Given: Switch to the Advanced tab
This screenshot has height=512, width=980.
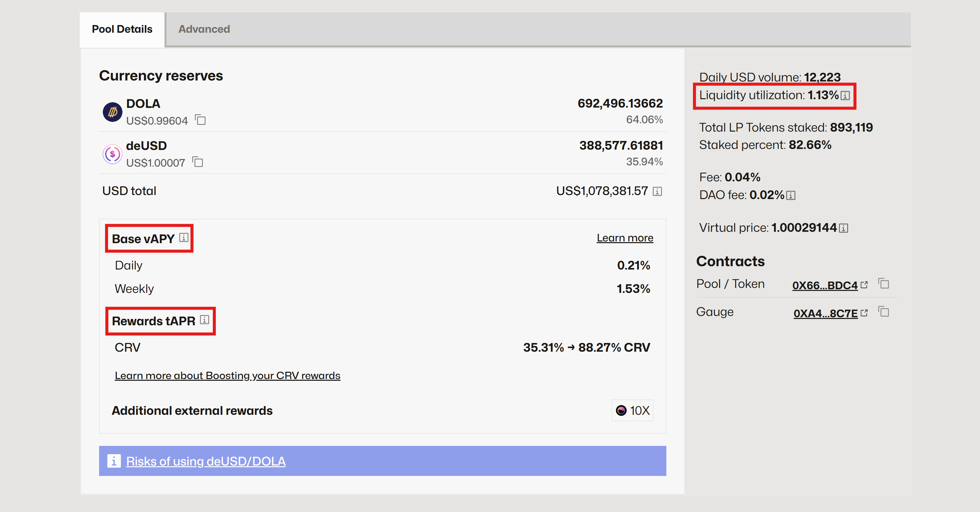Looking at the screenshot, I should click(204, 29).
